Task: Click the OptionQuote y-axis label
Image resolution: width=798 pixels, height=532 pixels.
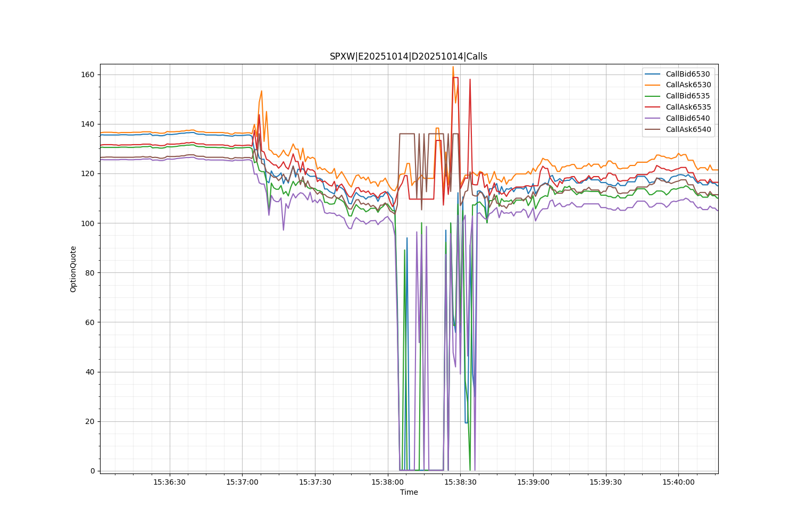Action: (x=73, y=269)
